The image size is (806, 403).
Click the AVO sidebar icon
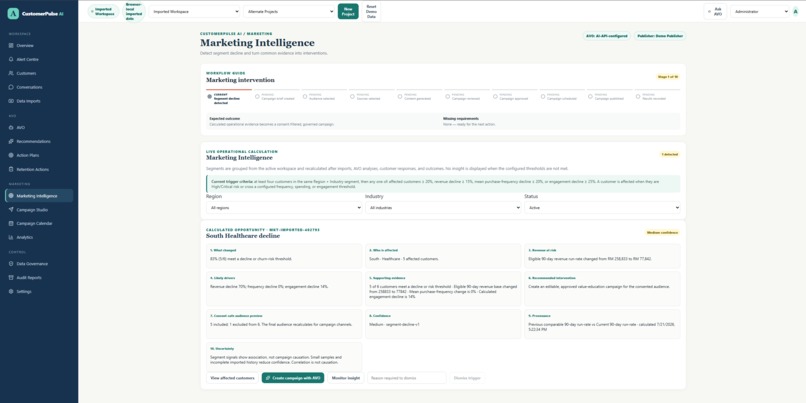(11, 127)
